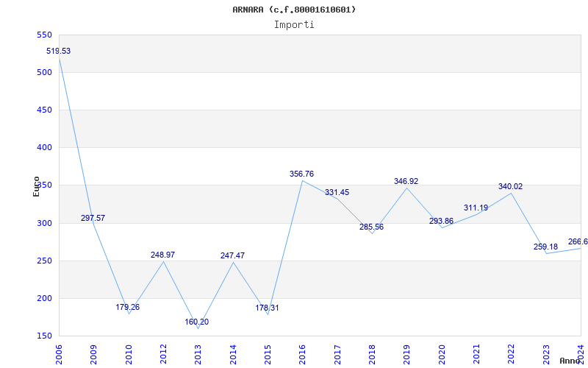Click the x-axis year 2013
588x368 pixels.
[198, 355]
